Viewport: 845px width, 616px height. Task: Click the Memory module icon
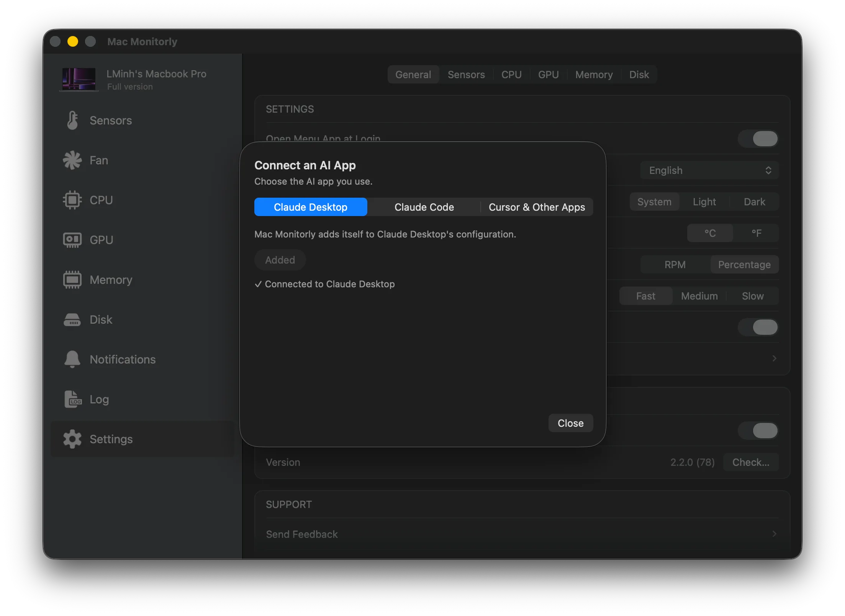point(72,280)
